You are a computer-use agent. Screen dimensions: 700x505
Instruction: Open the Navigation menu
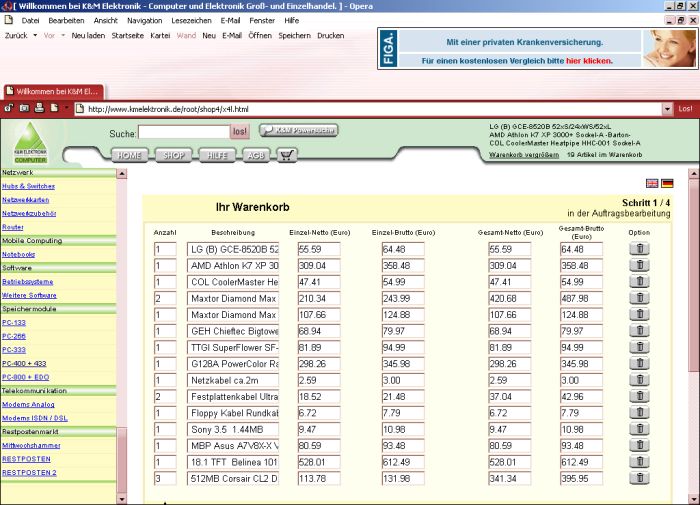[144, 21]
